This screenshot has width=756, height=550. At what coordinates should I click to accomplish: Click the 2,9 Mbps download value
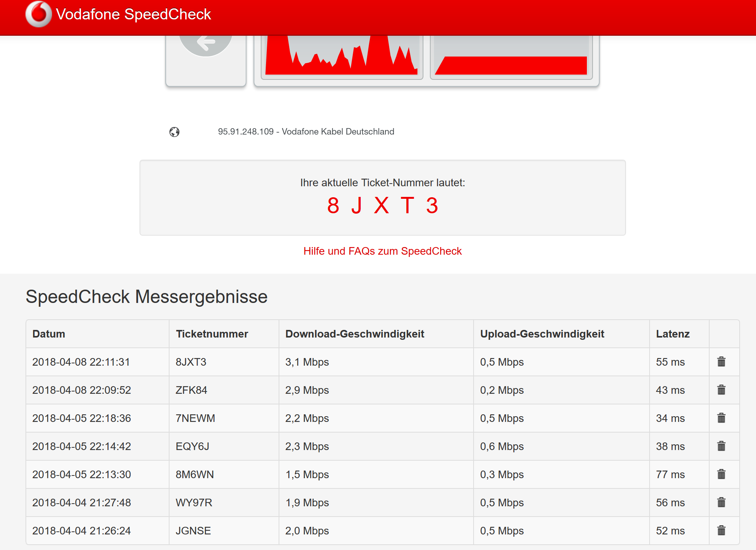[x=307, y=390]
